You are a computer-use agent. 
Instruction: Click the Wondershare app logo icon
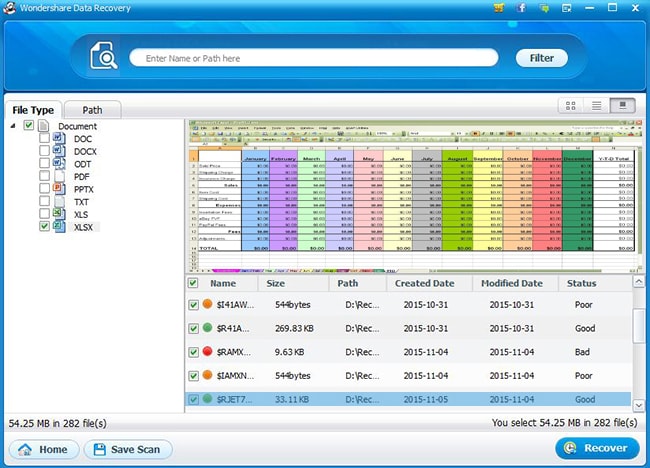tap(9, 7)
